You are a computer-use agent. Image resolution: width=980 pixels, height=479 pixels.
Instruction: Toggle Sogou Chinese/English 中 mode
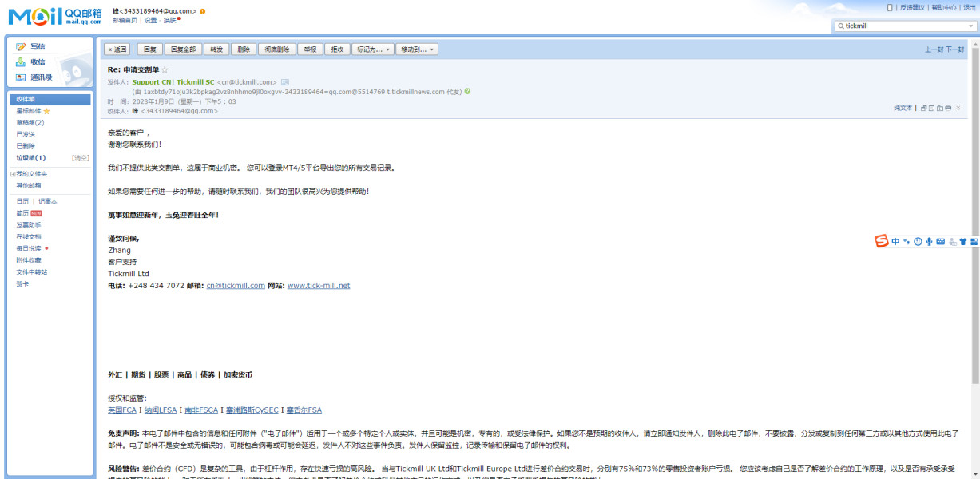click(895, 241)
